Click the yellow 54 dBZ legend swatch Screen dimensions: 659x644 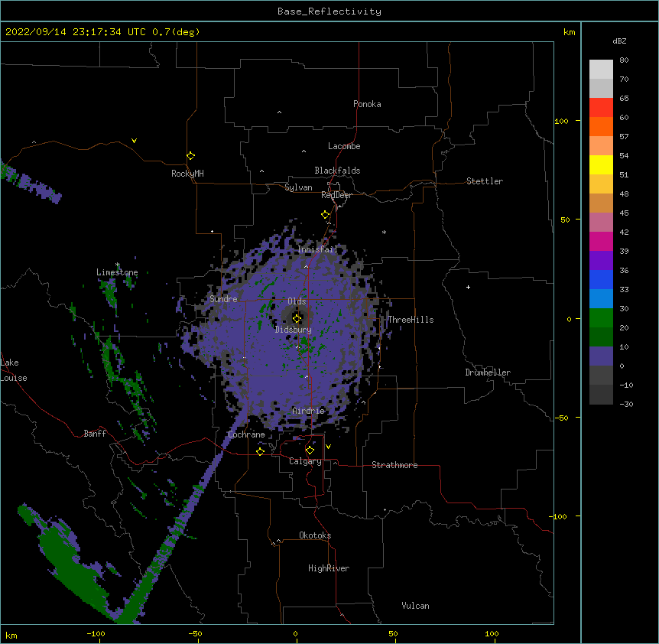(x=601, y=164)
